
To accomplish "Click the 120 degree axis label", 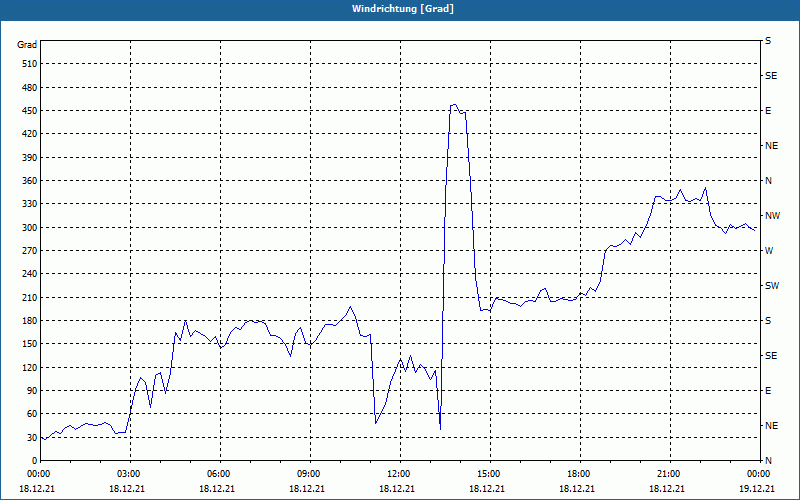I will (x=30, y=367).
